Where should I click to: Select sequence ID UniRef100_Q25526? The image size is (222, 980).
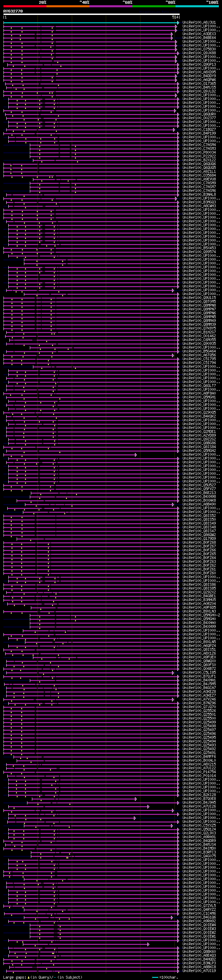pos(199,711)
